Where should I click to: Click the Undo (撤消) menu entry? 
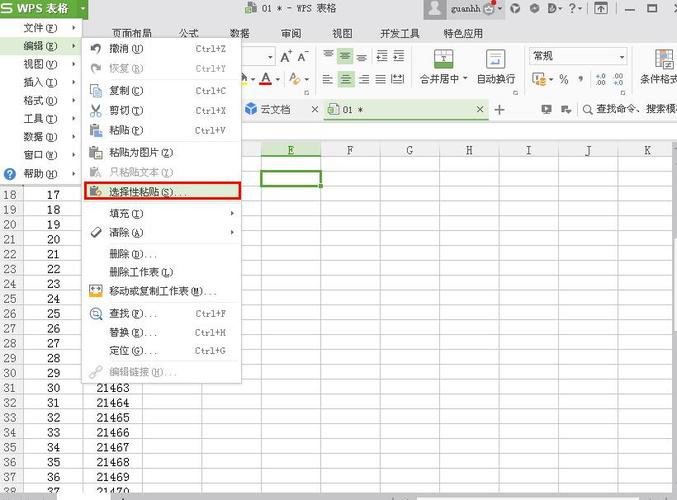(161, 49)
